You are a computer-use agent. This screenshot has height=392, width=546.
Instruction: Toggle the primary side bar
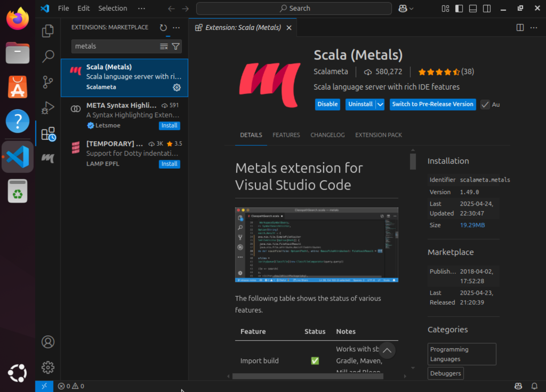[459, 9]
